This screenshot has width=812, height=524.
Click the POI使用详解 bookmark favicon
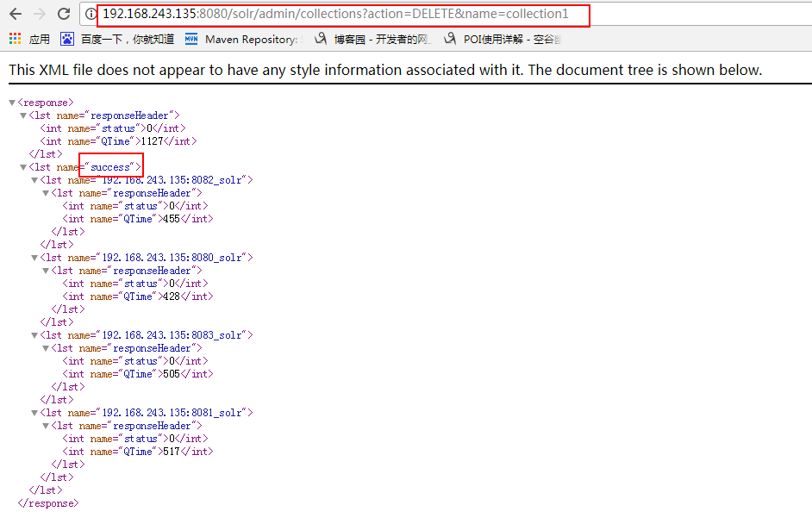point(450,39)
